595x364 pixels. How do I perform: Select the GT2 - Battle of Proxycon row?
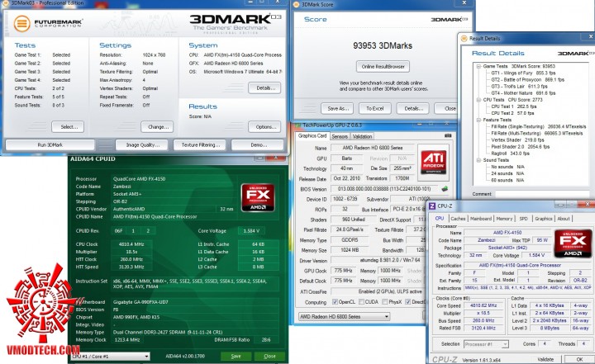(x=528, y=79)
